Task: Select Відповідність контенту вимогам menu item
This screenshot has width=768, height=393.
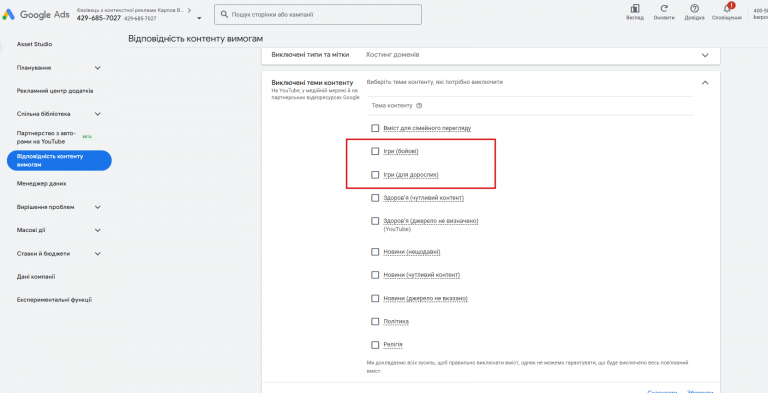Action: click(59, 161)
